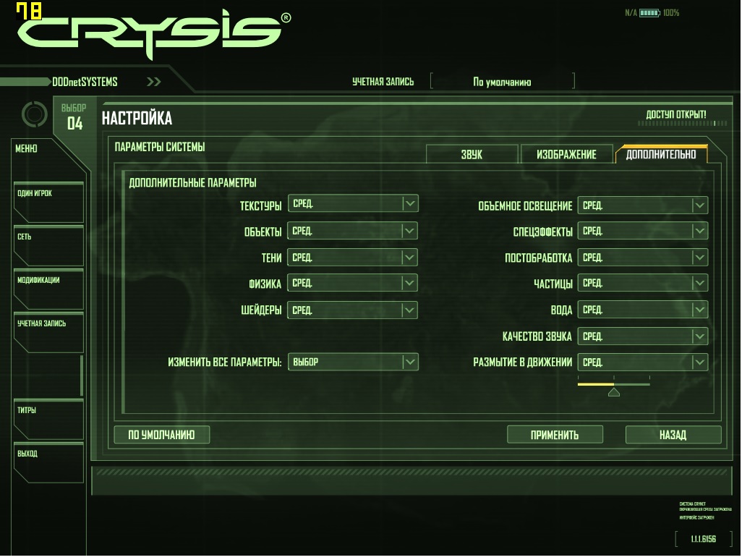Open the УЧЕТНАЯ ЗАПИСЬ sidebar menu item
This screenshot has height=560, width=742.
coord(48,332)
